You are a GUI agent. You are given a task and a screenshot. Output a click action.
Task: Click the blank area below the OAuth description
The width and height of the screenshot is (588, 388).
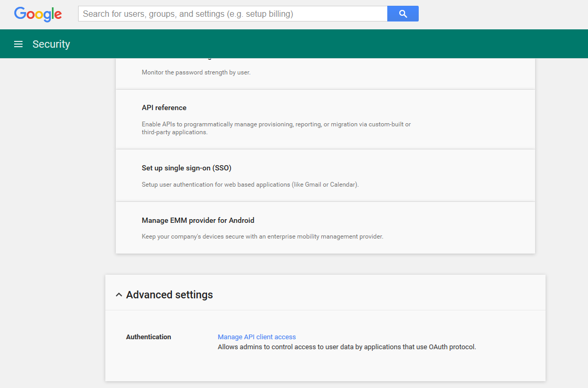pyautogui.click(x=325, y=367)
